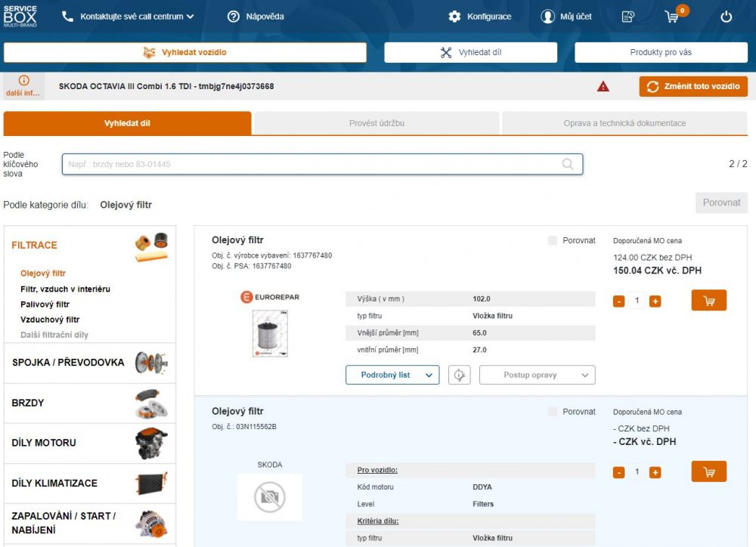Open Můj účet user icon
This screenshot has height=547, width=756.
547,17
